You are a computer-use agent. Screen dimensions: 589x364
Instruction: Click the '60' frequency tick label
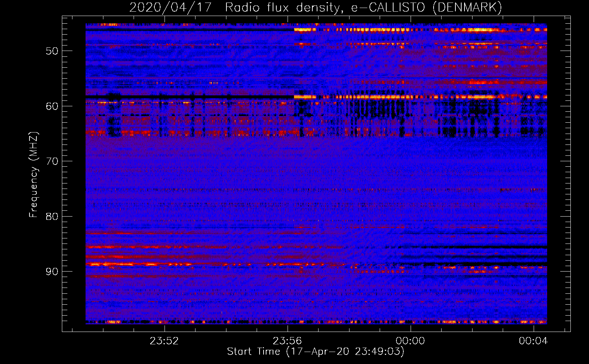point(52,106)
